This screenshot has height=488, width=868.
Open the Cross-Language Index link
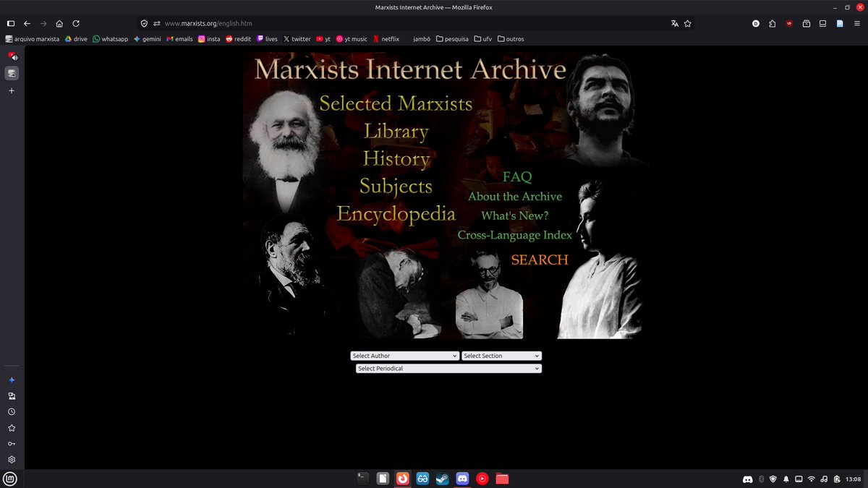pos(515,235)
